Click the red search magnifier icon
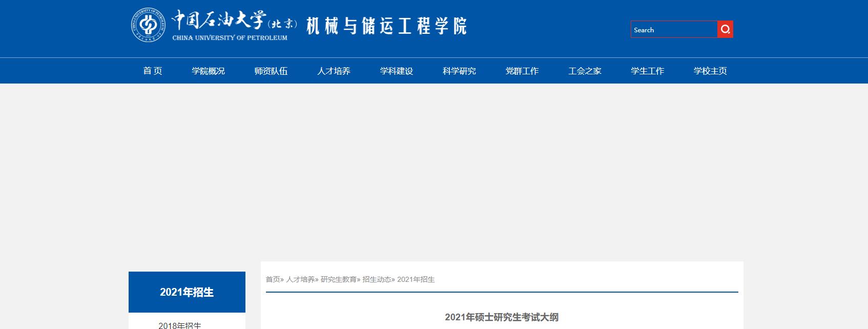The height and width of the screenshot is (329, 868). coord(725,29)
